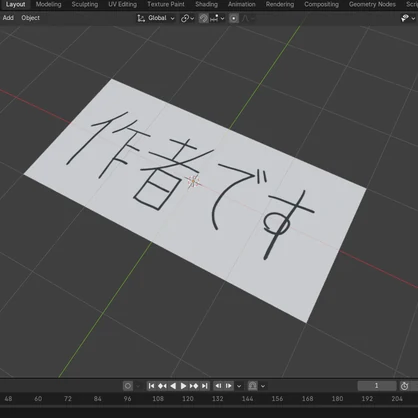Switch to the Layout workspace tab
Screen dimensions: 418x418
click(15, 4)
